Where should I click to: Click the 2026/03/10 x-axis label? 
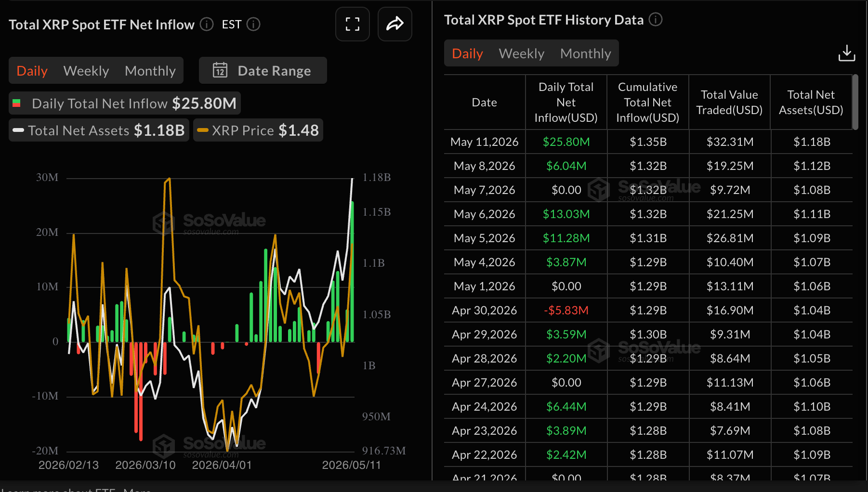145,465
